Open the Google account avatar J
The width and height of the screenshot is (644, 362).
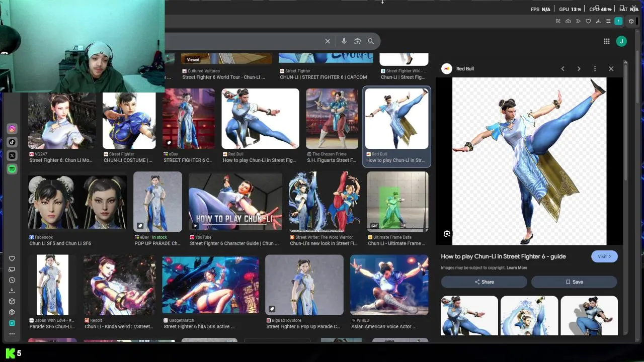621,41
